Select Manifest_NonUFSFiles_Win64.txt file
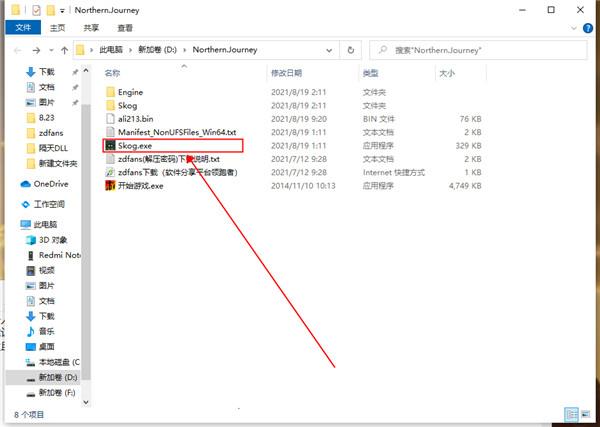 click(177, 132)
